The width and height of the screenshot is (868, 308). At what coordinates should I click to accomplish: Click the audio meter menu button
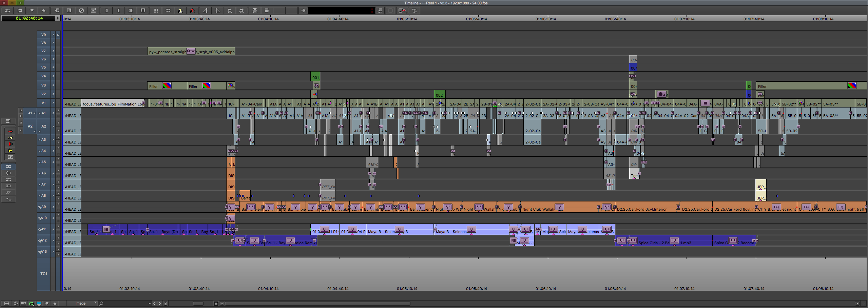tap(380, 11)
